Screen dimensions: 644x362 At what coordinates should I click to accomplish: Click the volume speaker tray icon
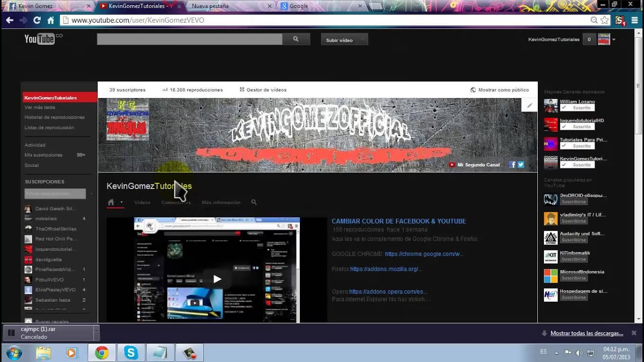(x=579, y=352)
